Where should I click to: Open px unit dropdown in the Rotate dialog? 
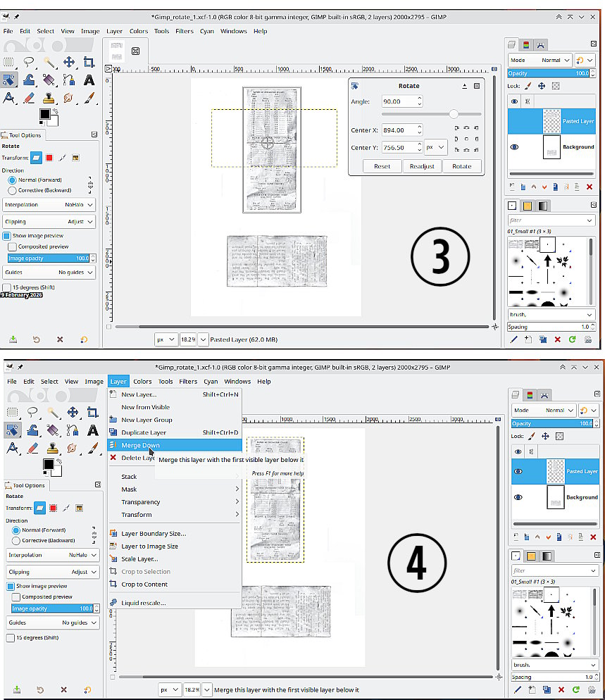[435, 147]
